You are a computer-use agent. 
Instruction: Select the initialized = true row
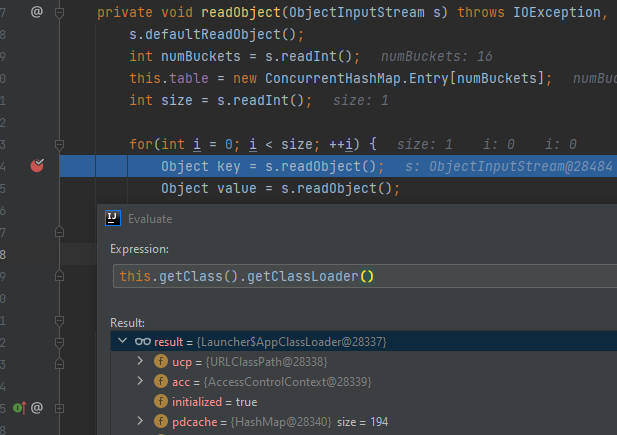pos(364,402)
